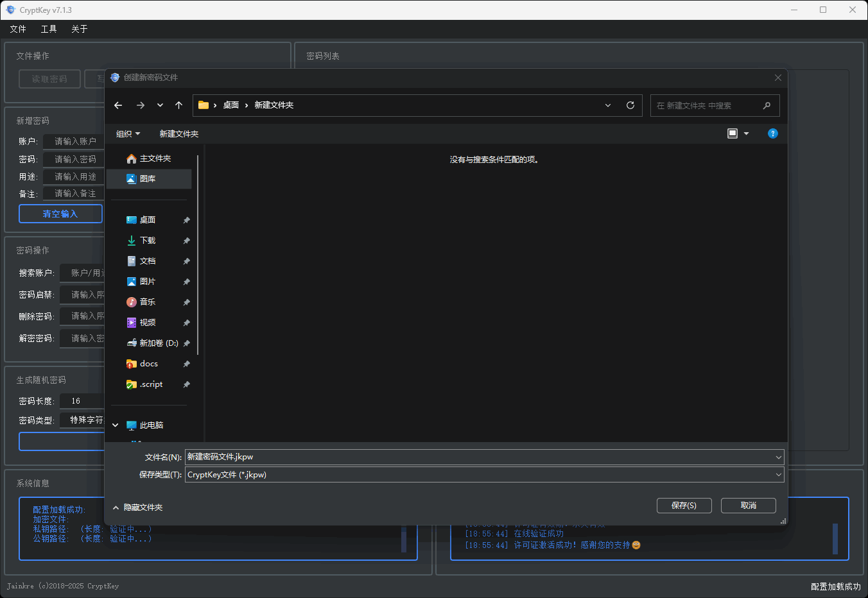Open the 文件 menu in CryptKey
Screen dimensions: 868x598
18,29
